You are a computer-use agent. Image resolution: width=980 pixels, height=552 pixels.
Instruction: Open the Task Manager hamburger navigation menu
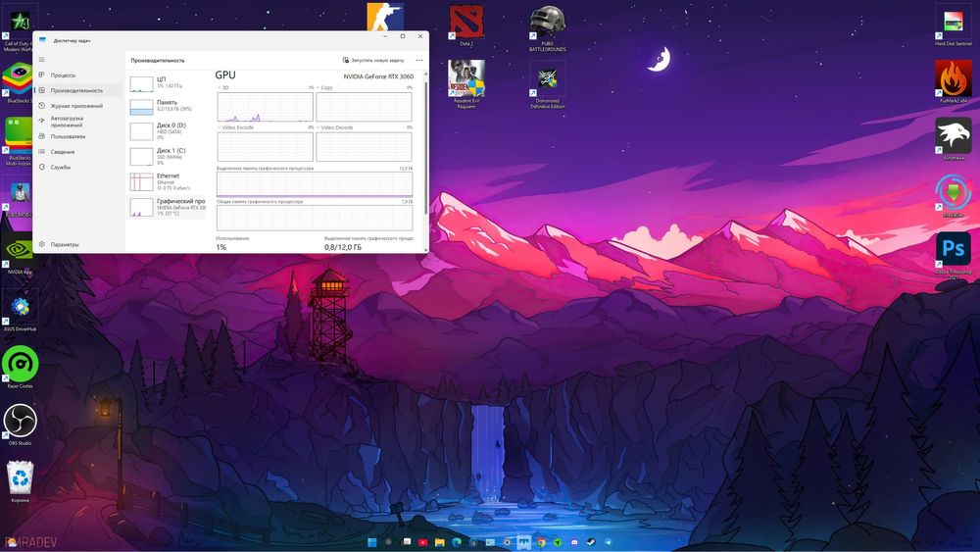(42, 60)
